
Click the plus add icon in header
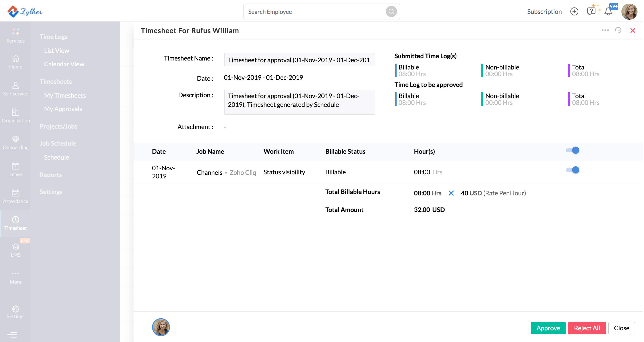pyautogui.click(x=574, y=11)
